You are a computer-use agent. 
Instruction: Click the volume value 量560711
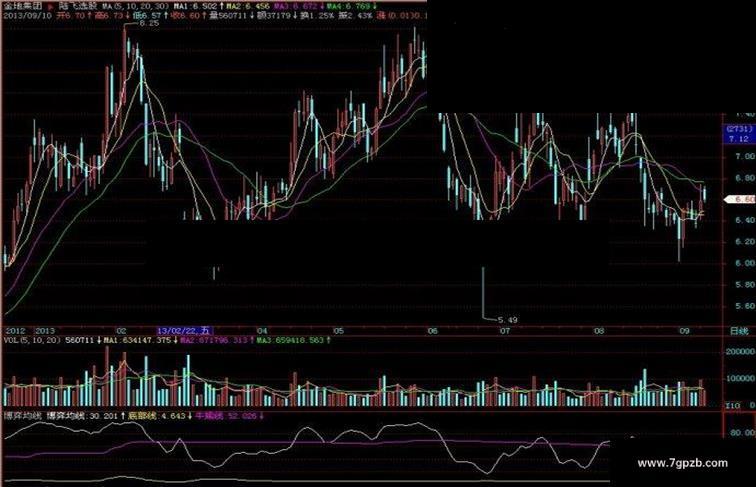[x=228, y=16]
